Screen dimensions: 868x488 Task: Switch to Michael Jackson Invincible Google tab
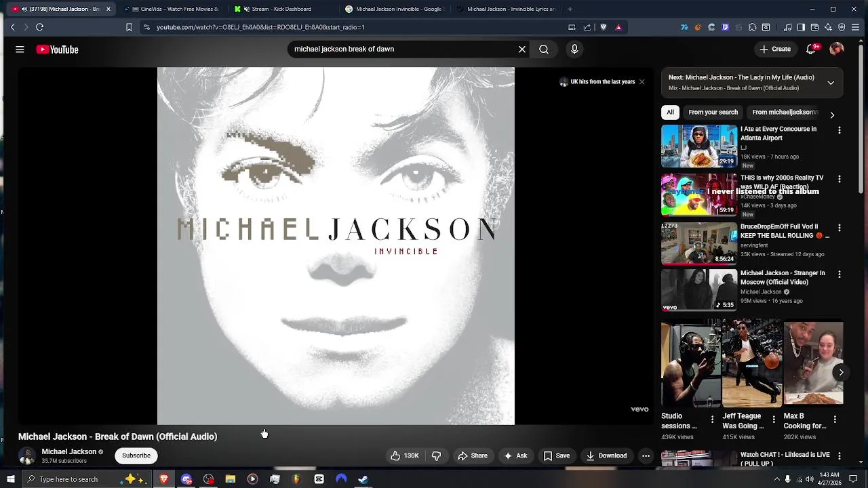coord(394,9)
